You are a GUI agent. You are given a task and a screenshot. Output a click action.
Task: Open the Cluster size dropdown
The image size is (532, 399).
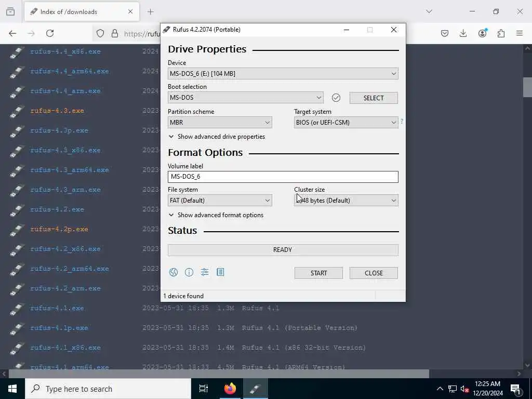[x=346, y=201]
